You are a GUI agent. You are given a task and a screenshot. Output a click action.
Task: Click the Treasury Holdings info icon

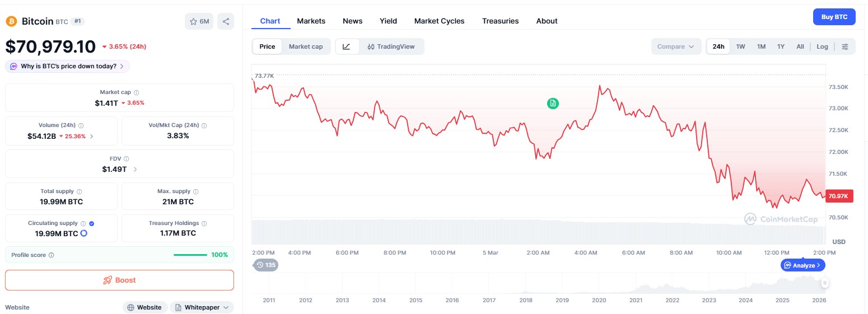204,223
